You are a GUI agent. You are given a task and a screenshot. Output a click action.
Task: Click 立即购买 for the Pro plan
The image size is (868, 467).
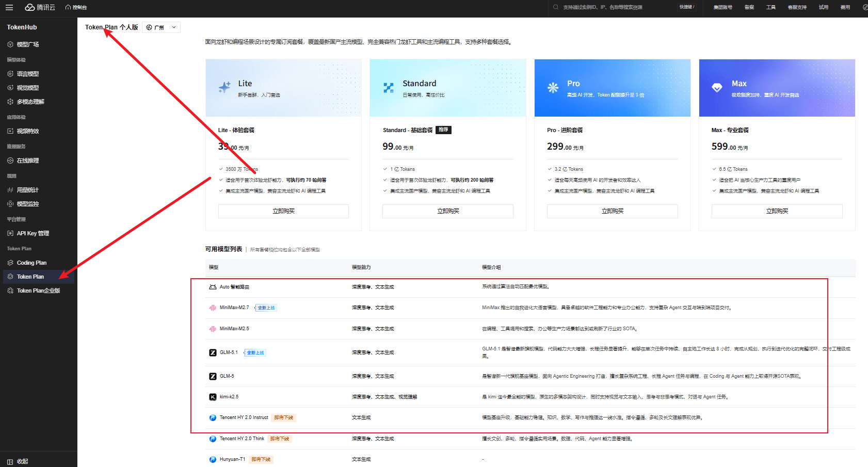point(612,211)
